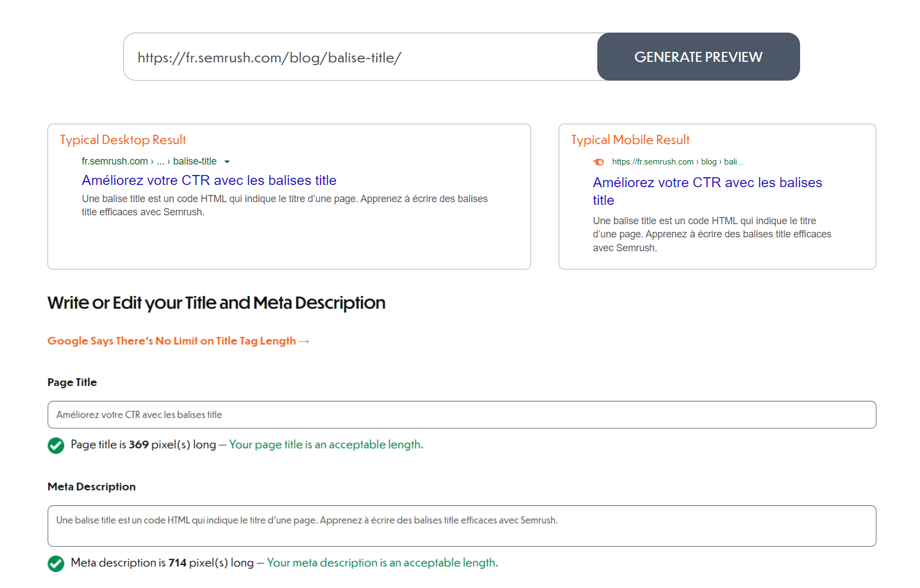Open the mobile result title link
The width and height of the screenshot is (920, 588).
click(x=707, y=182)
